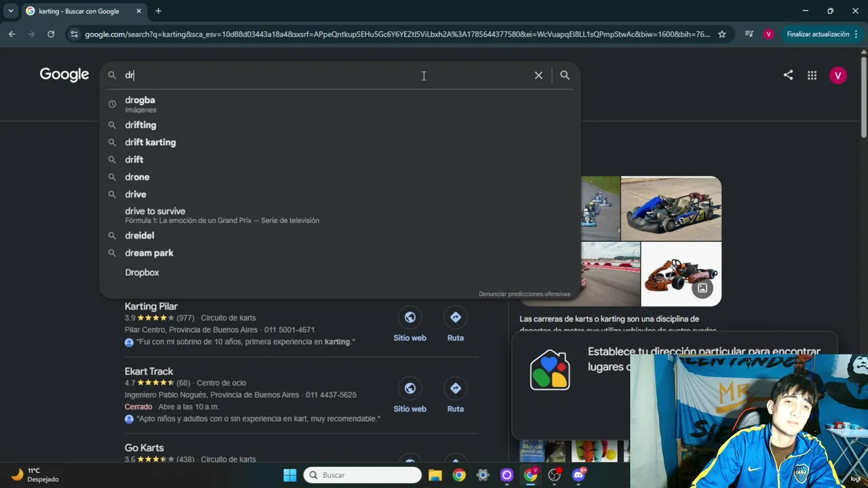Select the karting - Buscar con Google tab

[83, 11]
